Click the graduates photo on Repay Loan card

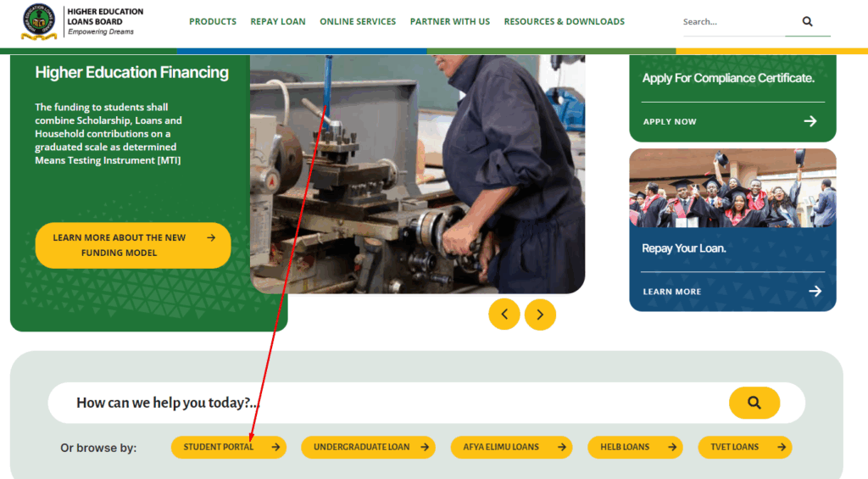pyautogui.click(x=732, y=191)
